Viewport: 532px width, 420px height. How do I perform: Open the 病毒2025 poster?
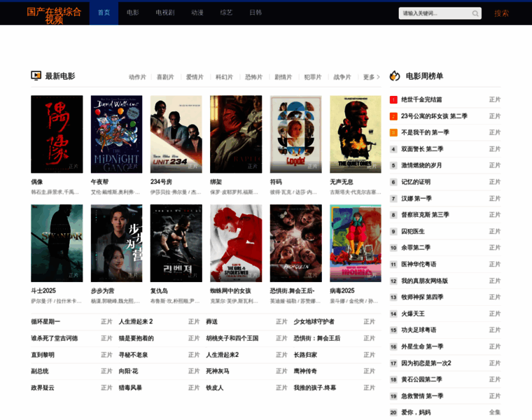356,243
